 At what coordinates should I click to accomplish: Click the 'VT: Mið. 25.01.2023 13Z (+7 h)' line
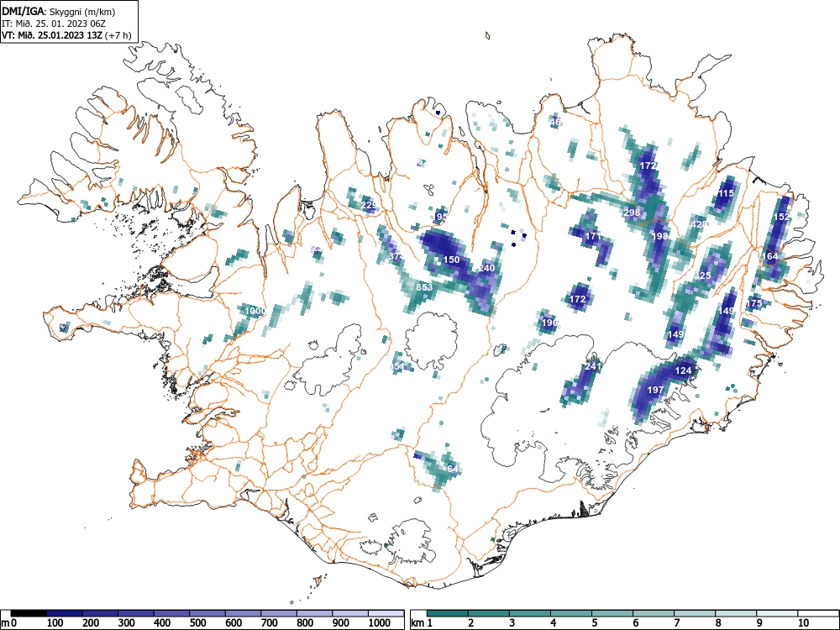[66, 35]
